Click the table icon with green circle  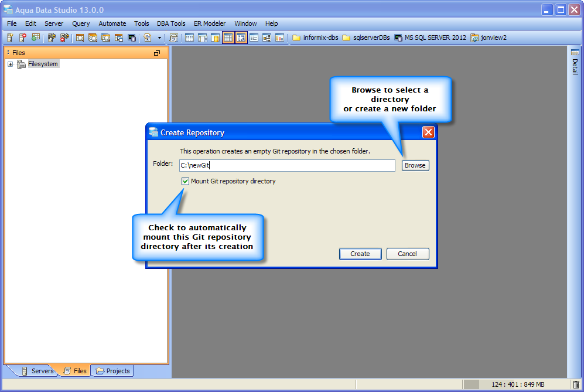point(36,38)
